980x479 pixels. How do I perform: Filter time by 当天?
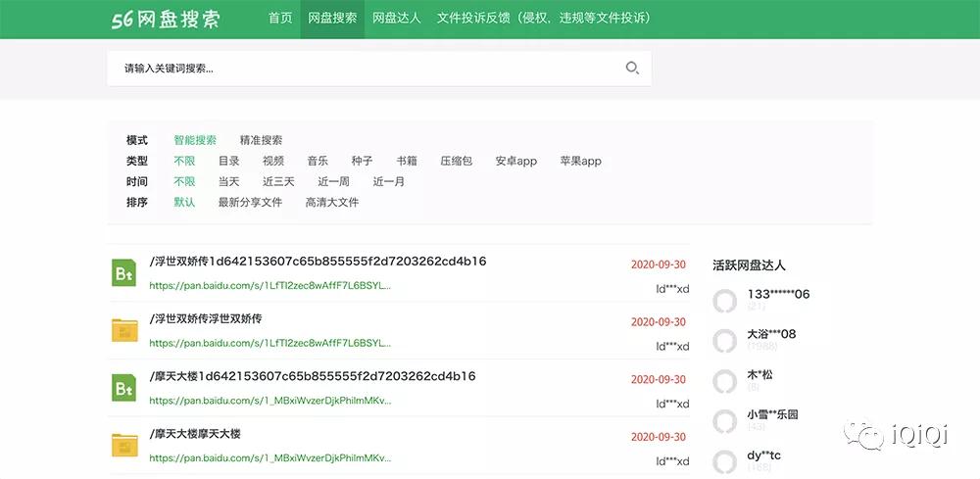[228, 182]
